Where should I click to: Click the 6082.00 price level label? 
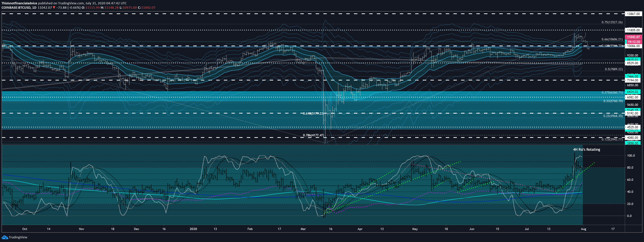[633, 97]
